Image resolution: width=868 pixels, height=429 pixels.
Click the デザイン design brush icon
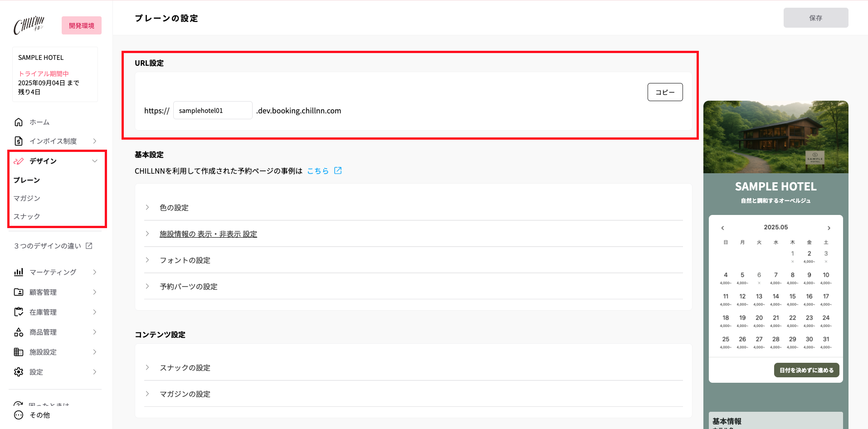click(x=19, y=161)
